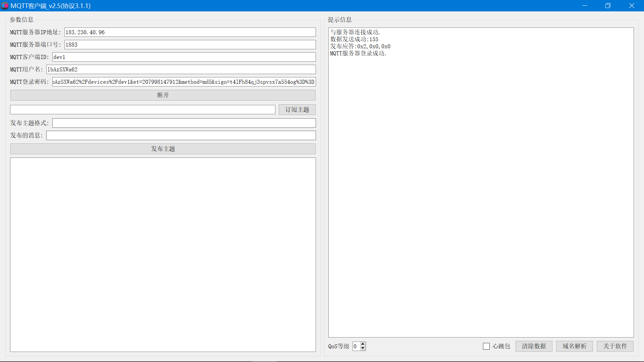Select the MQTT client ID field

click(x=184, y=57)
